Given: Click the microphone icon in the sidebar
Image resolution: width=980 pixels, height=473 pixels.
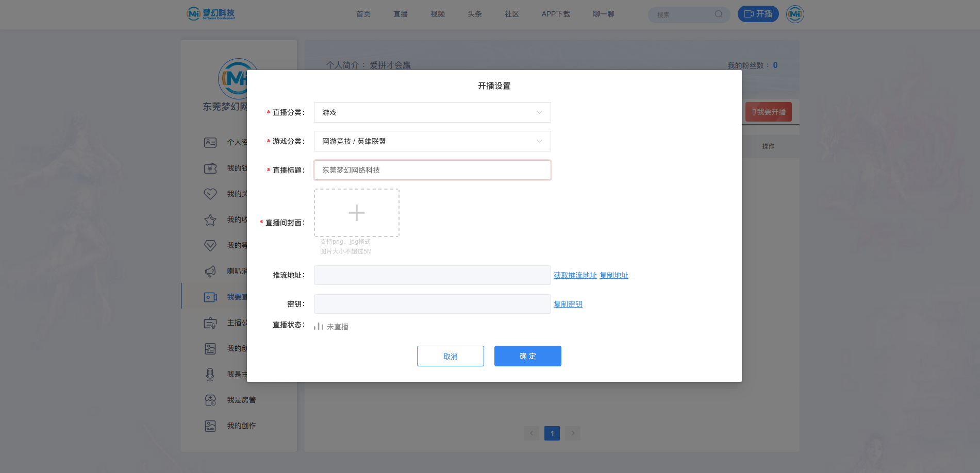Looking at the screenshot, I should pyautogui.click(x=210, y=375).
